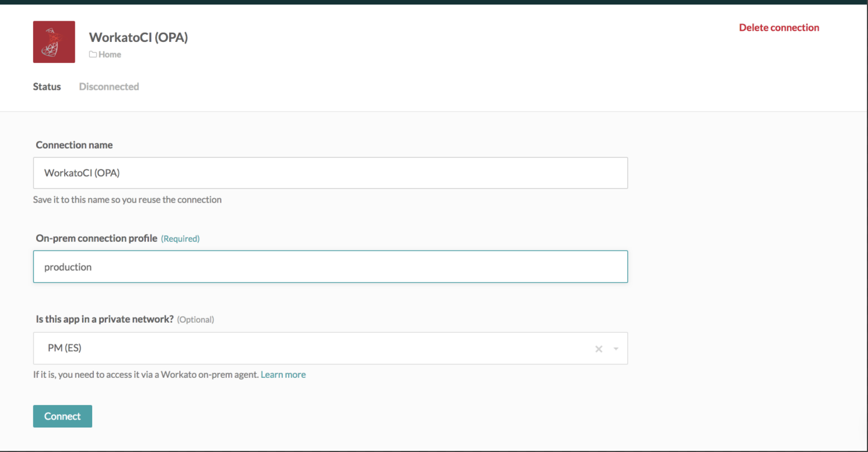Focus the Connection name input field
This screenshot has height=452, width=868.
coord(330,173)
